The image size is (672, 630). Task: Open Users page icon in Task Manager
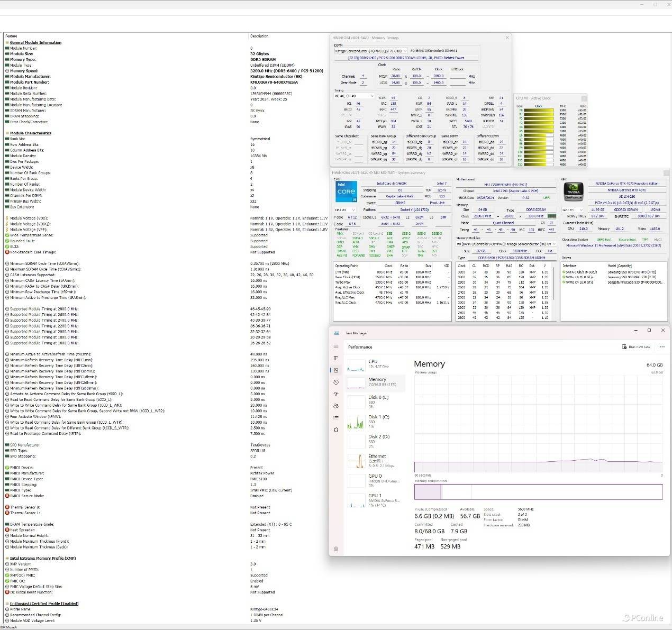tap(336, 406)
